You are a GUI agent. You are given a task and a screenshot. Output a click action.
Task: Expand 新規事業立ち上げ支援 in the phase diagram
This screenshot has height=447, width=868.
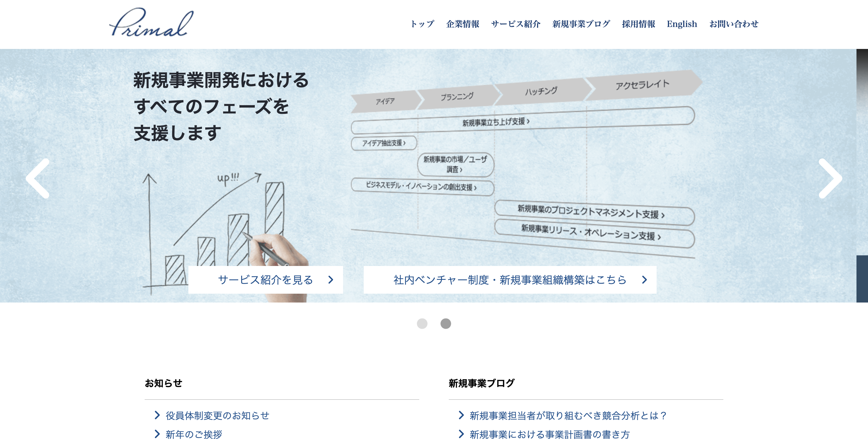point(495,122)
